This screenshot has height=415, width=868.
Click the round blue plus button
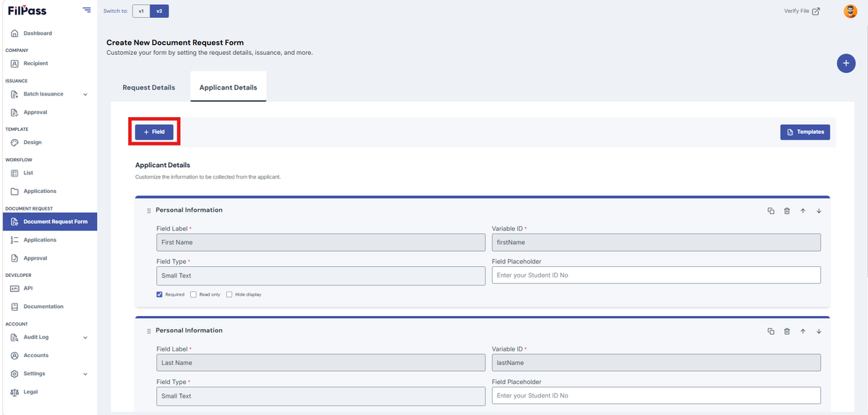click(x=846, y=64)
